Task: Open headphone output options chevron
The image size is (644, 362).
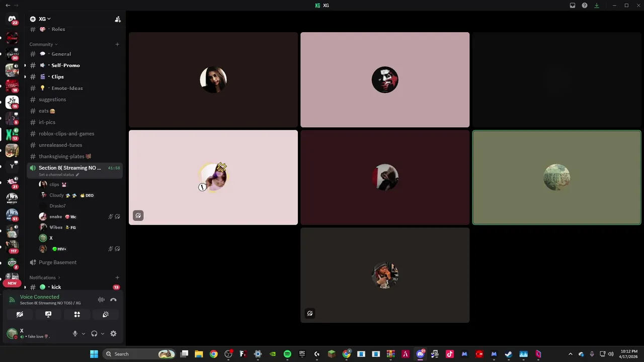Action: pyautogui.click(x=103, y=333)
